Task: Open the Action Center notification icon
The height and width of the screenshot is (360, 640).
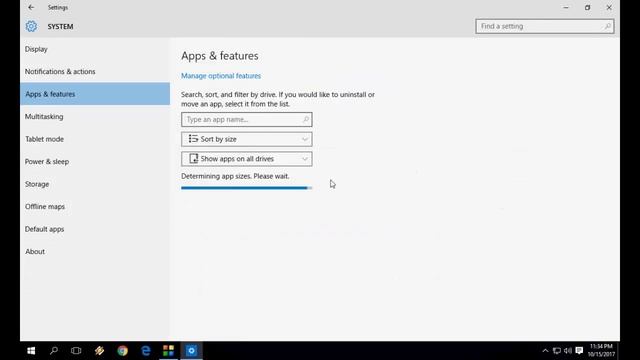Action: pos(579,351)
